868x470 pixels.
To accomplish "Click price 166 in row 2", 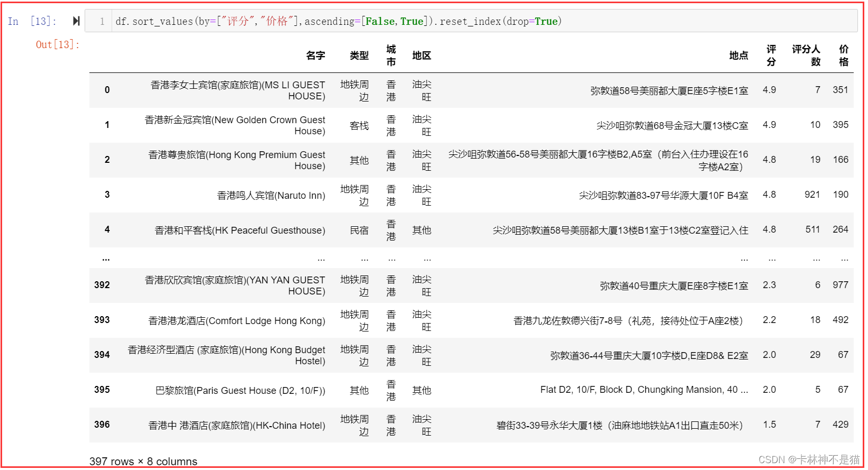I will tap(840, 160).
